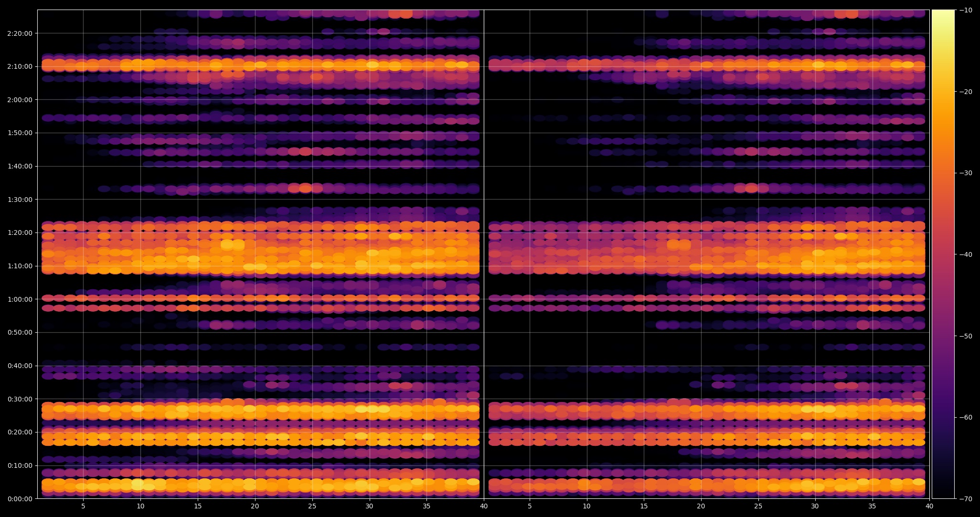
Task: Click the black bottom end of the colorbar
Action: click(943, 494)
